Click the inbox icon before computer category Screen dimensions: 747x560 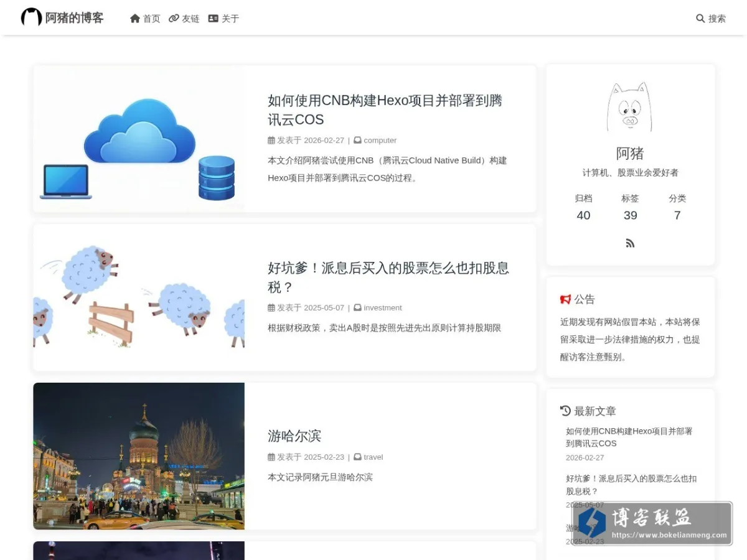[x=357, y=141]
